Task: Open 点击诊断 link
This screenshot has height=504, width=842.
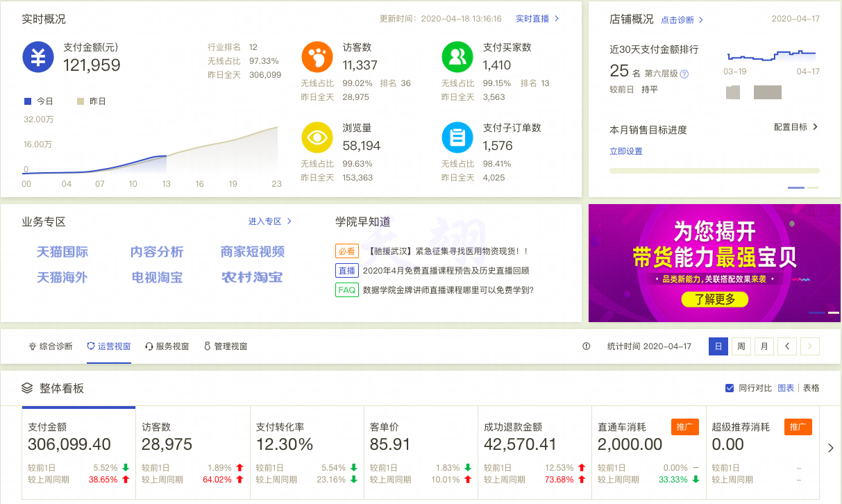Action: pyautogui.click(x=682, y=20)
